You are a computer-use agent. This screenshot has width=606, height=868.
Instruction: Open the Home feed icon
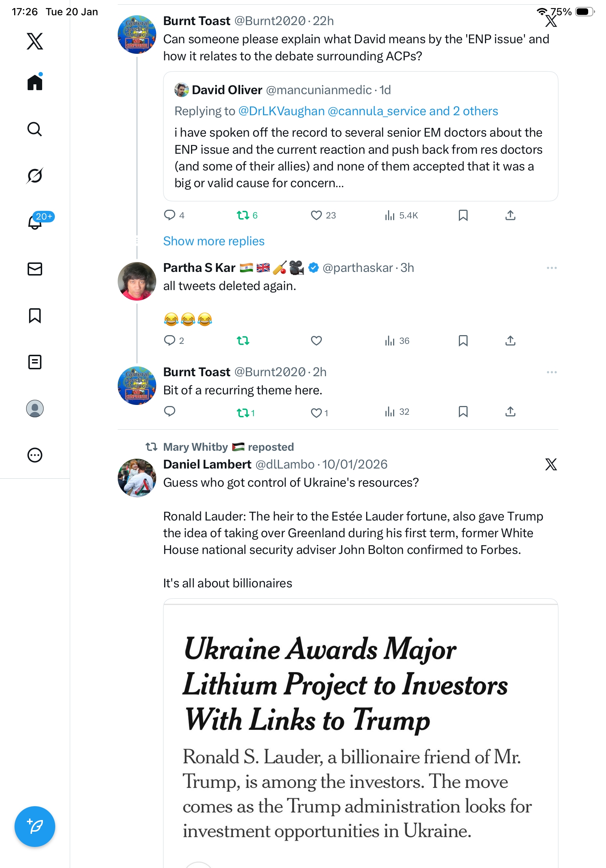point(35,83)
